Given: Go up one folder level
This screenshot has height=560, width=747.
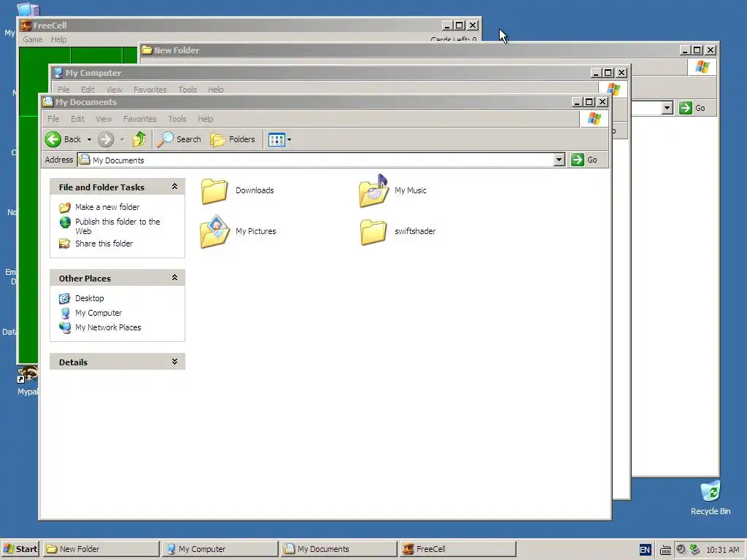Looking at the screenshot, I should [139, 139].
